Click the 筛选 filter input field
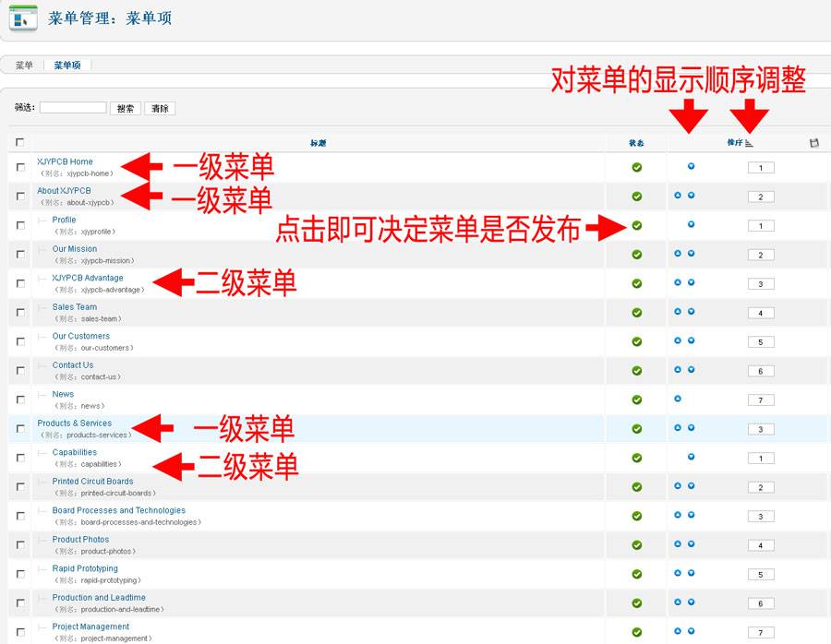The height and width of the screenshot is (644, 831). point(74,108)
